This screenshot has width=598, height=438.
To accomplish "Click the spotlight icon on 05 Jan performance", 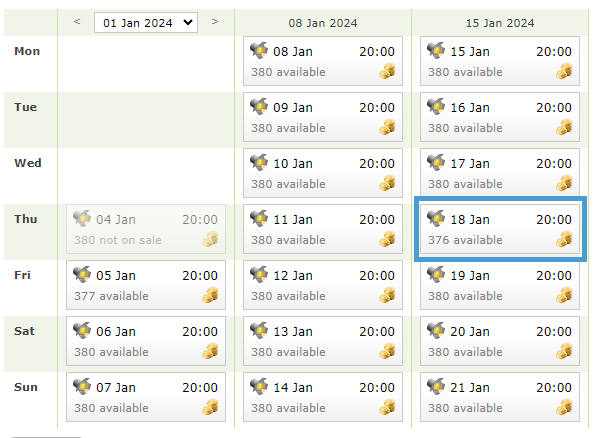I will click(82, 274).
